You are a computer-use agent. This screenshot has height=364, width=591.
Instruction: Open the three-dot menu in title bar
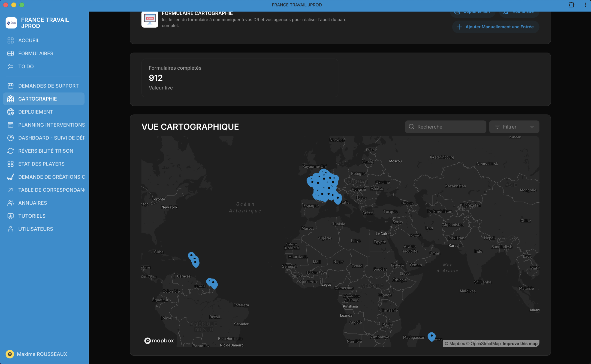(x=585, y=5)
